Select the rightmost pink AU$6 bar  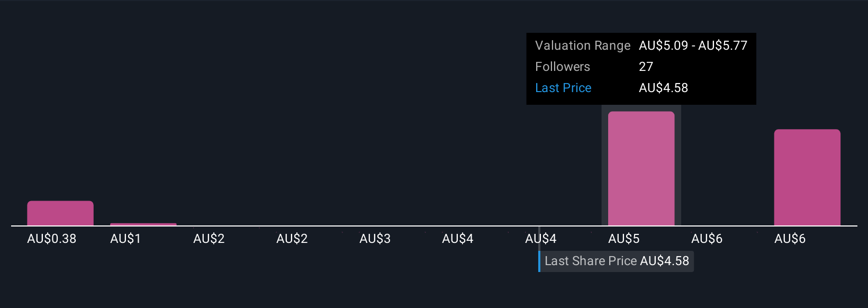pos(807,177)
